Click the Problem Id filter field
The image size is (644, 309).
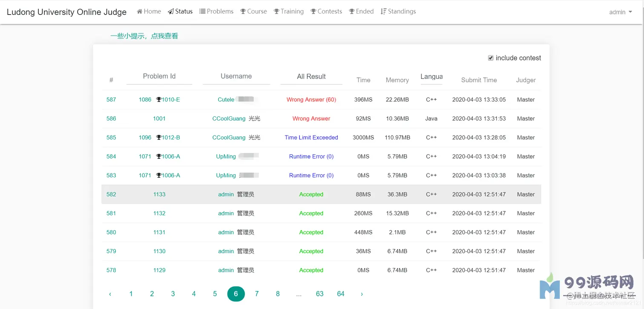click(159, 77)
